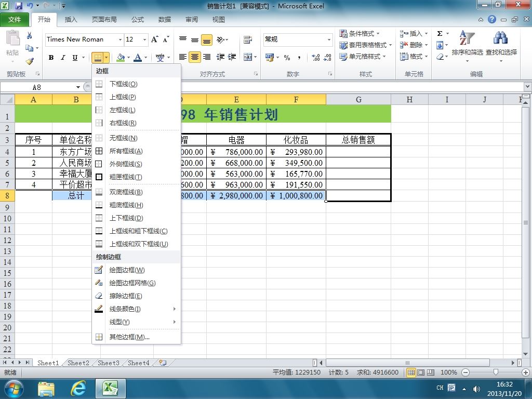Select 粗匣框线 from the border menu
The width and height of the screenshot is (532, 399).
pos(136,177)
